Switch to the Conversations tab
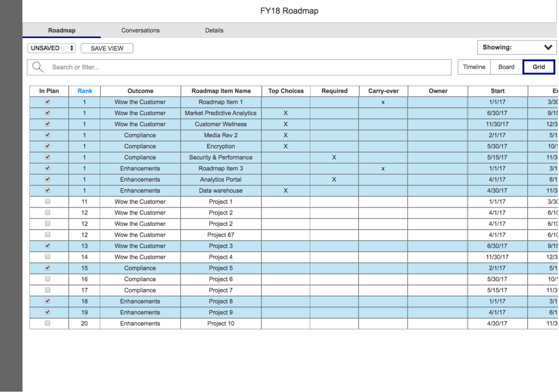This screenshot has height=392, width=559. click(x=140, y=31)
